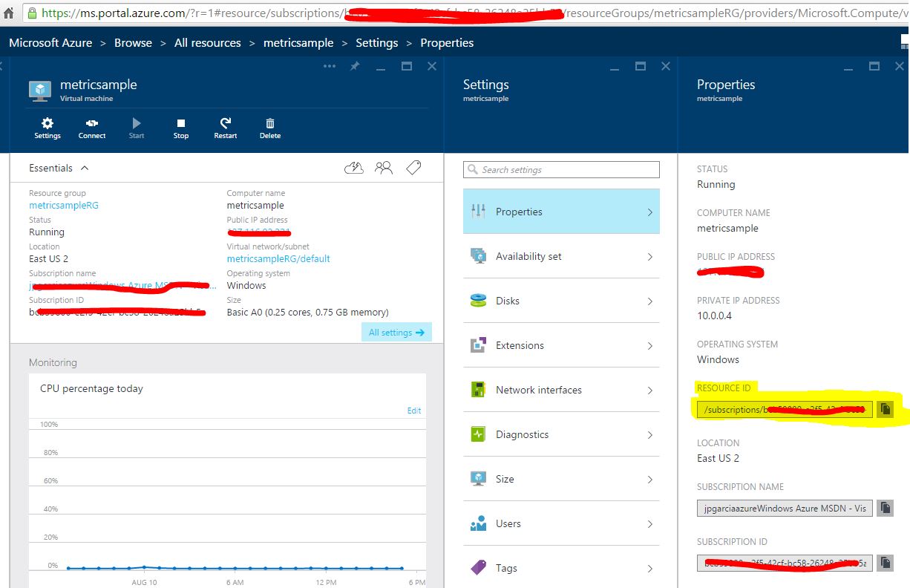This screenshot has width=910, height=588.
Task: Click the quick start cloud icon in Essentials
Action: [x=354, y=168]
